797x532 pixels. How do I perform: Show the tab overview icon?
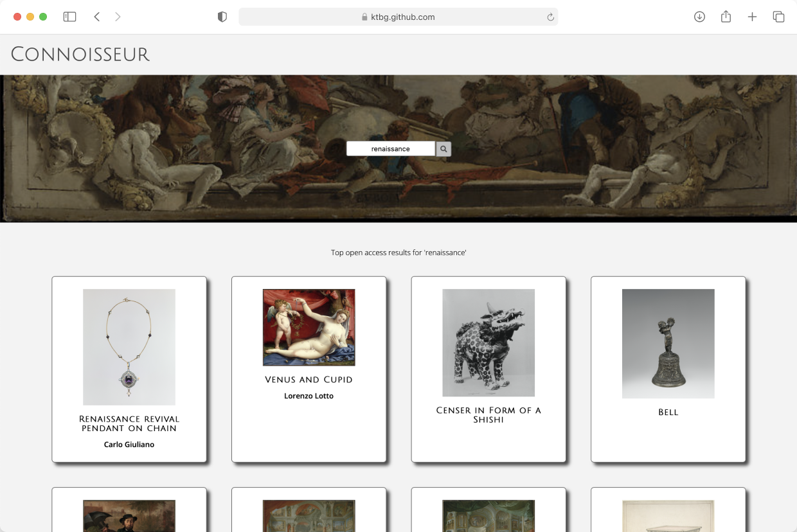pyautogui.click(x=778, y=17)
